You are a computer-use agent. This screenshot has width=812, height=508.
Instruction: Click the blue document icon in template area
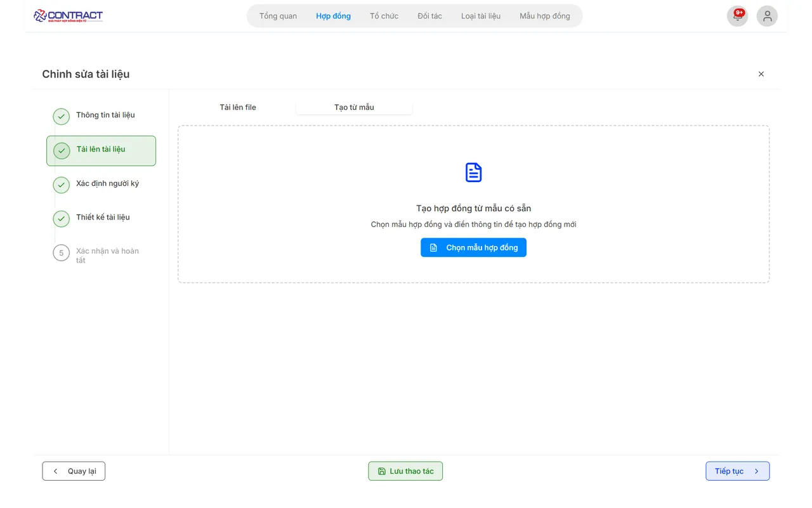tap(473, 173)
